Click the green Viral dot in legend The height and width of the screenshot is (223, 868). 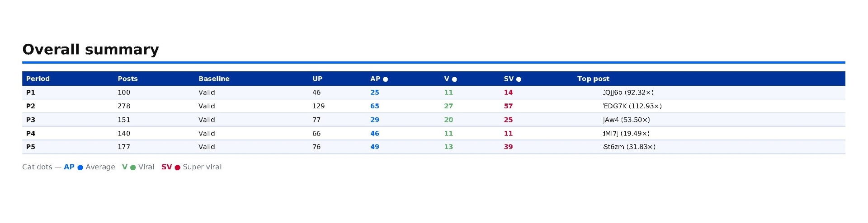pyautogui.click(x=133, y=167)
